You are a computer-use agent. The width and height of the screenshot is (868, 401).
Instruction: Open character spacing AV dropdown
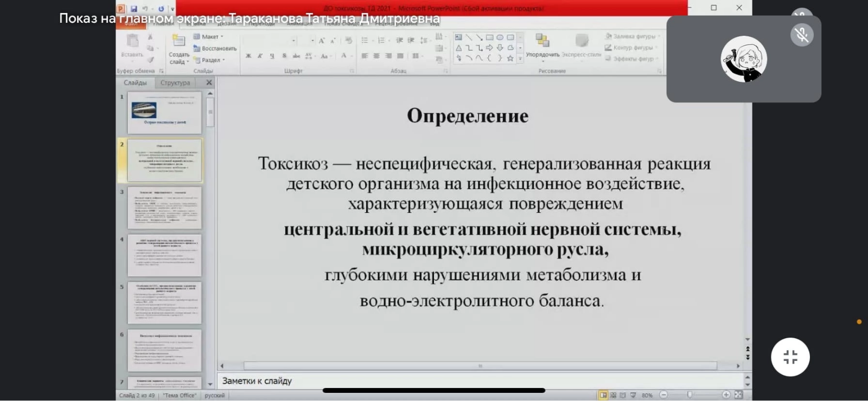click(x=309, y=56)
